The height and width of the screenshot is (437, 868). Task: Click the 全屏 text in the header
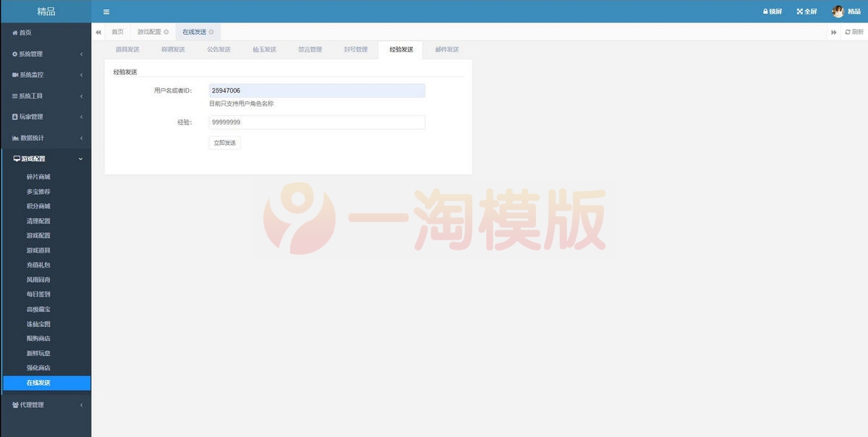(811, 12)
